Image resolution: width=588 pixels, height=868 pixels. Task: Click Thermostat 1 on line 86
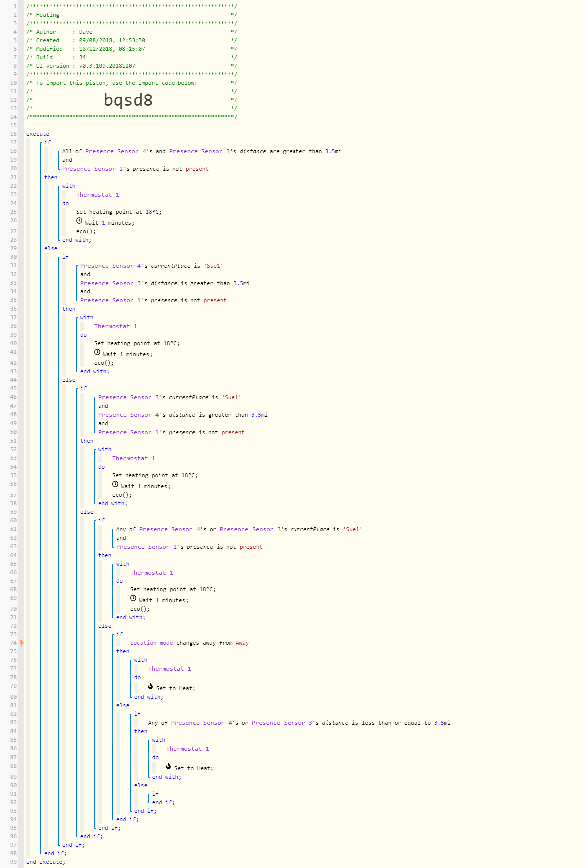[x=188, y=749]
